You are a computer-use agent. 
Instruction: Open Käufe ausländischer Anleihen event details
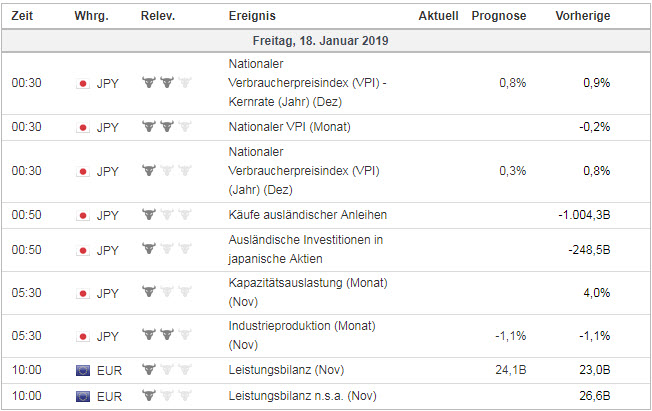tap(307, 214)
